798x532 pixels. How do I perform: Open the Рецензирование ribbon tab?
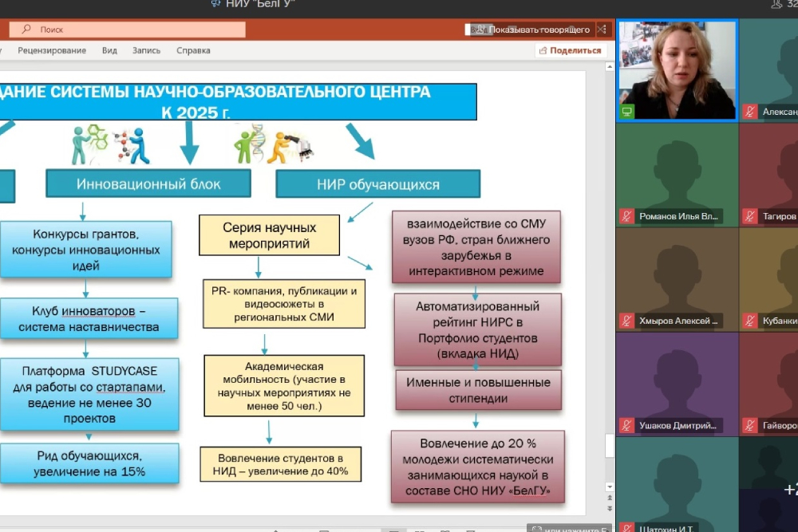click(52, 50)
